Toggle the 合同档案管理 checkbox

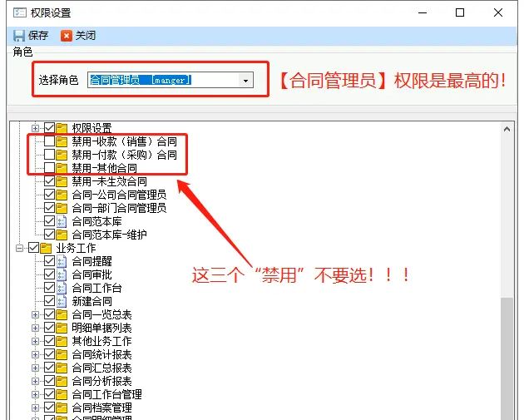[49, 408]
